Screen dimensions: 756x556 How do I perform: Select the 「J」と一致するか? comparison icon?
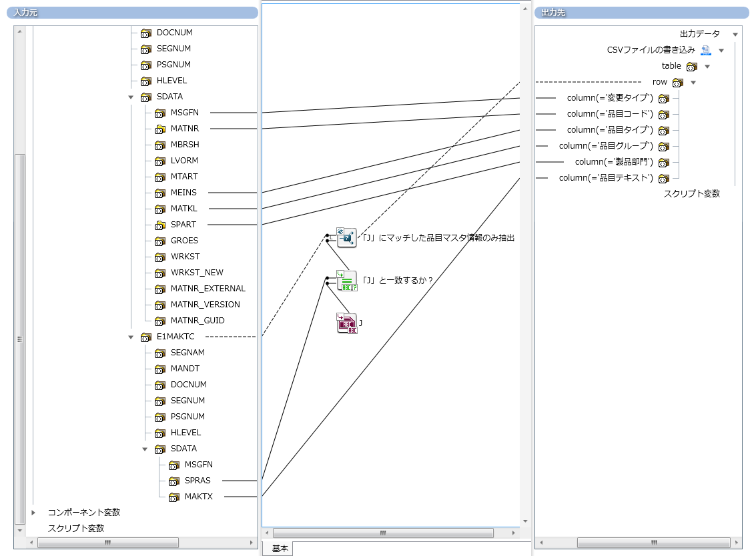point(346,281)
